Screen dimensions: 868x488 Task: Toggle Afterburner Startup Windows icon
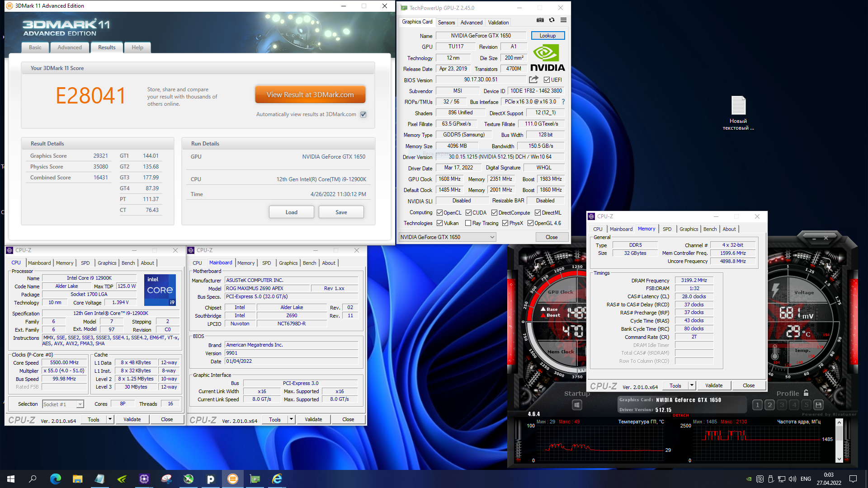tap(577, 405)
